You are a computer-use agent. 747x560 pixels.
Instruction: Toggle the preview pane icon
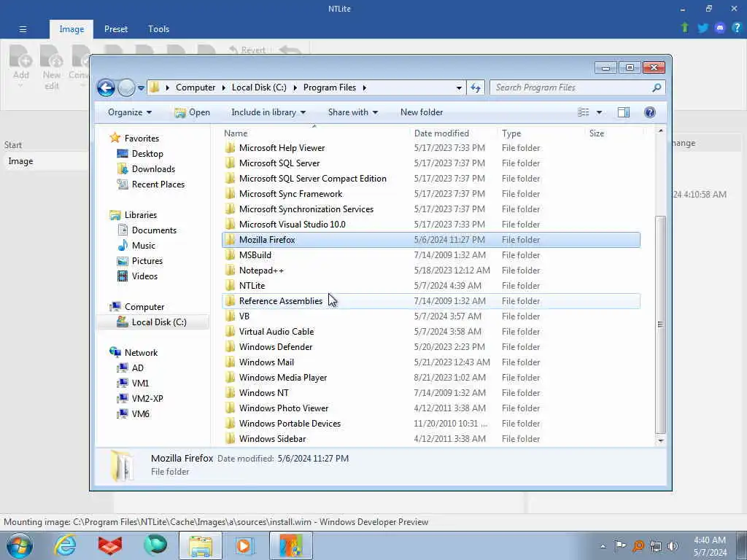pos(624,112)
